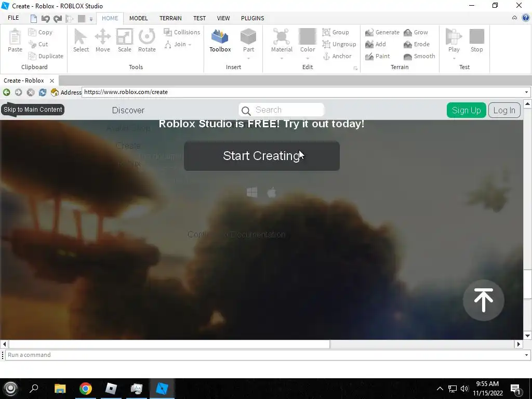Viewport: 532px width, 399px height.
Task: Expand the quick access toolbar customize arrow
Action: click(91, 19)
